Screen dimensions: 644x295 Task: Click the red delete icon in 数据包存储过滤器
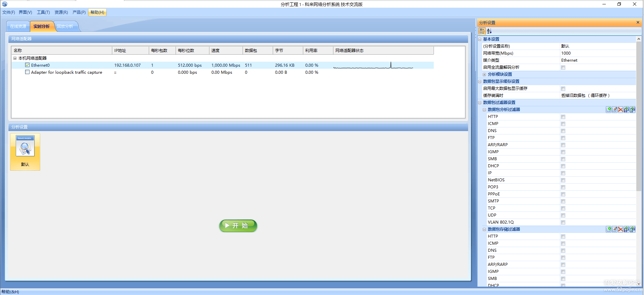[x=621, y=229]
